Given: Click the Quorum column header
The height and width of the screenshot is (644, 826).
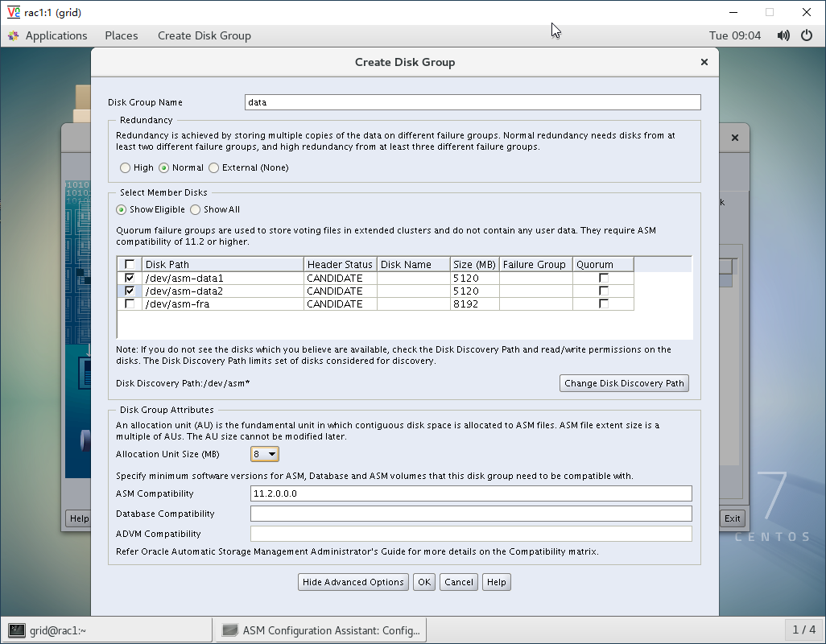Looking at the screenshot, I should click(x=603, y=264).
